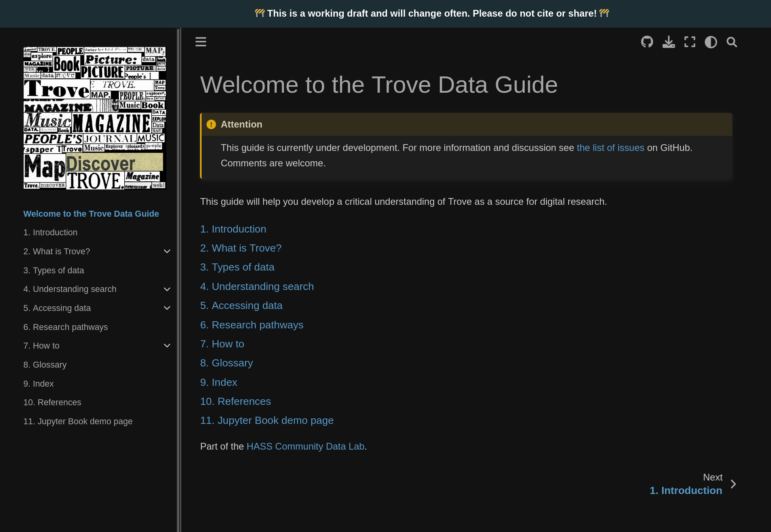Select Glossary in the sidebar

[45, 365]
